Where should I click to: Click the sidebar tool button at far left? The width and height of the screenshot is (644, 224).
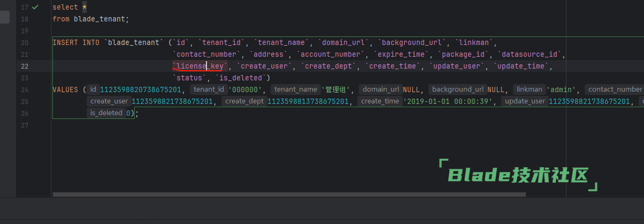click(x=4, y=17)
